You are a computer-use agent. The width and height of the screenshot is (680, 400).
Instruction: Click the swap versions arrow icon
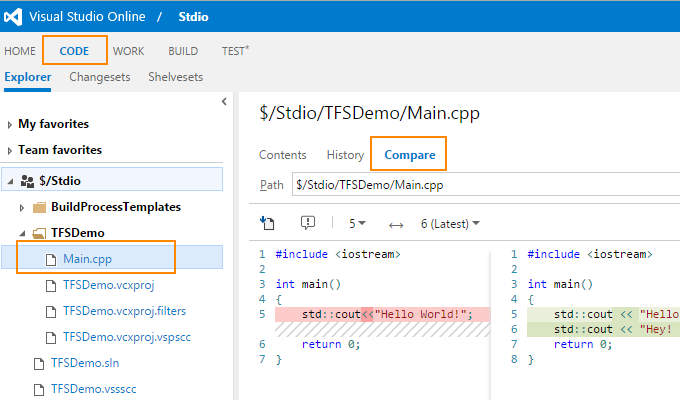point(396,225)
